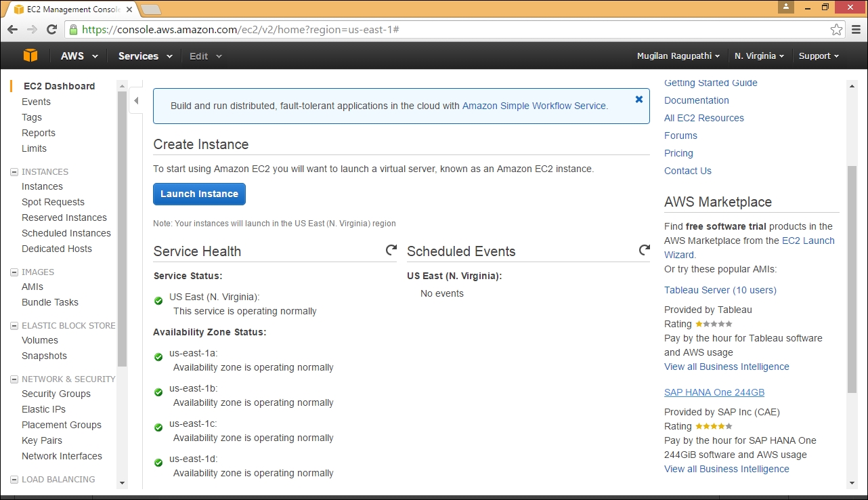Screen dimensions: 868x500
Task: Open Volumes in the sidebar
Action: pos(40,340)
